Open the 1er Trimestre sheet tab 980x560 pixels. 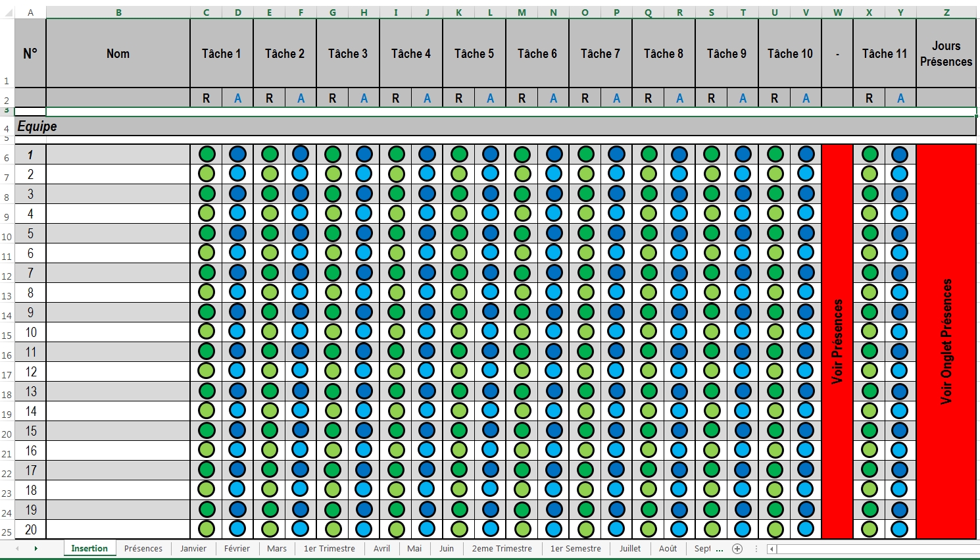329,549
